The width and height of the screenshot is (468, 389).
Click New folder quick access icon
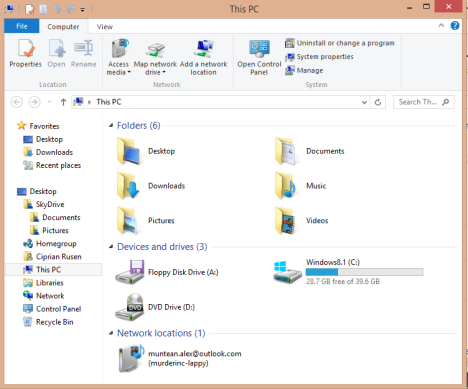tap(43, 9)
